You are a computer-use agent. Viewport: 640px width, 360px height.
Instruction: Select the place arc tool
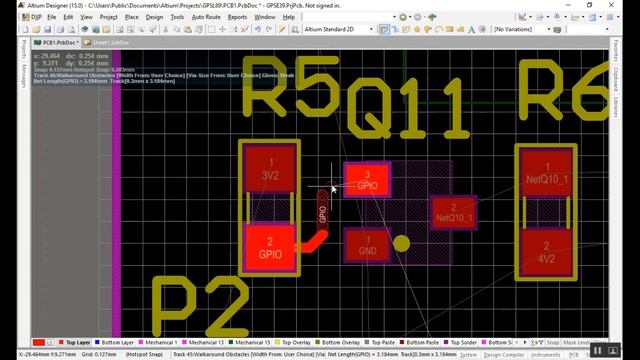point(439,29)
